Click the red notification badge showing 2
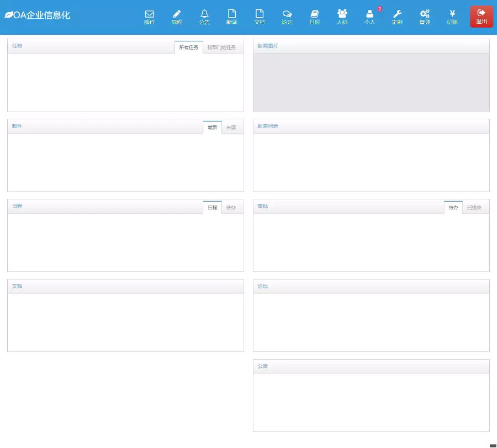 coord(379,9)
